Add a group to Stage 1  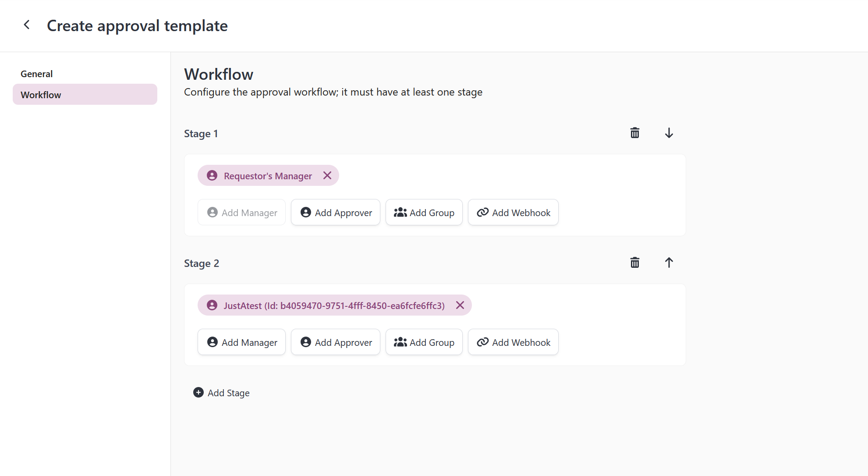coord(424,212)
